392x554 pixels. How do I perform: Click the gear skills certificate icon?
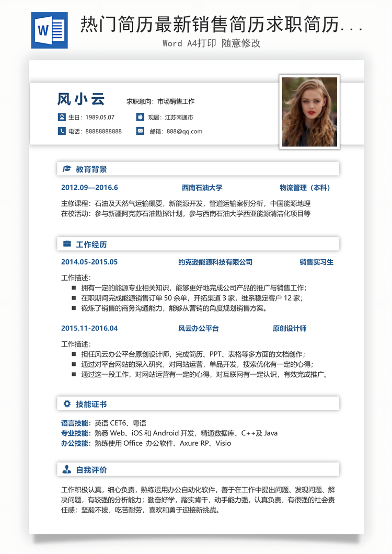tap(67, 403)
